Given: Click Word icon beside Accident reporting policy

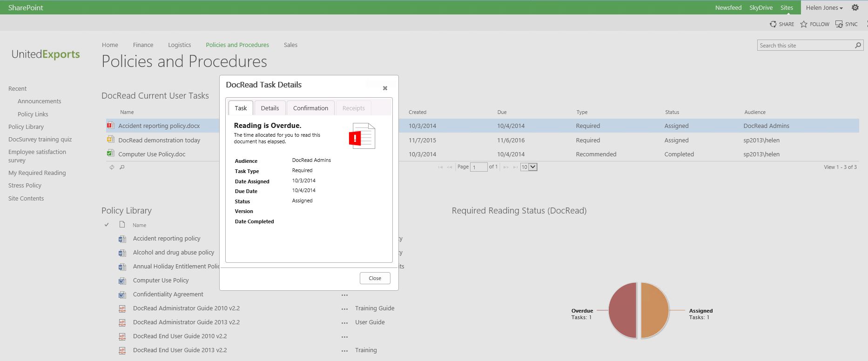Looking at the screenshot, I should [122, 239].
